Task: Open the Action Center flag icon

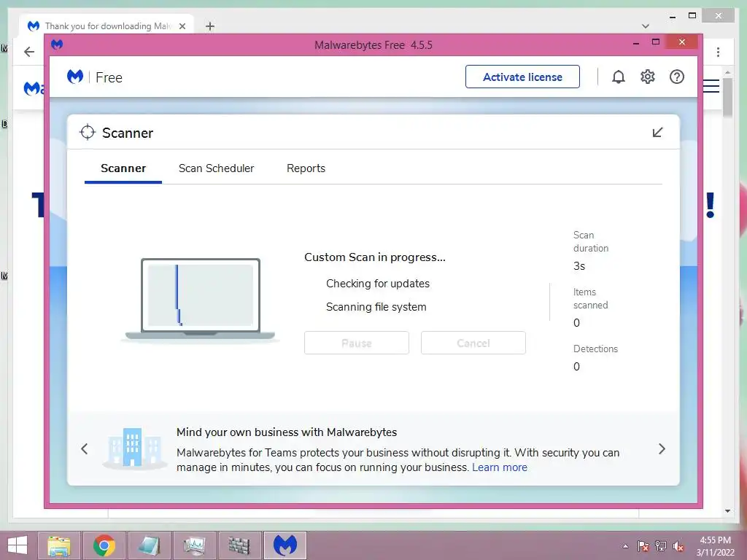Action: 643,545
